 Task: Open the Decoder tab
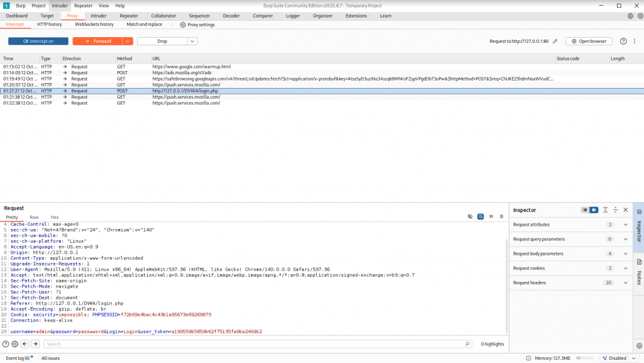(231, 16)
